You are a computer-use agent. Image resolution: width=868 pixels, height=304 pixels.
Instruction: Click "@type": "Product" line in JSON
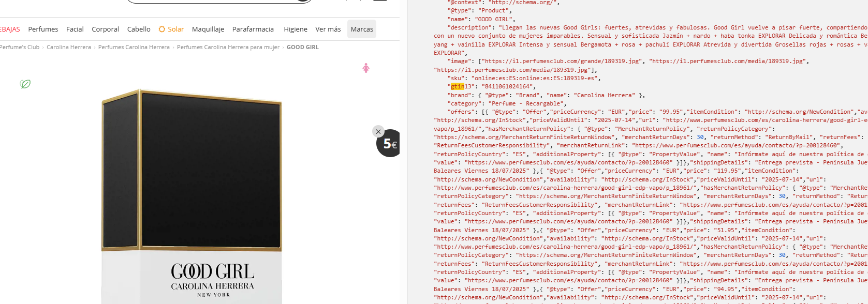tap(479, 10)
